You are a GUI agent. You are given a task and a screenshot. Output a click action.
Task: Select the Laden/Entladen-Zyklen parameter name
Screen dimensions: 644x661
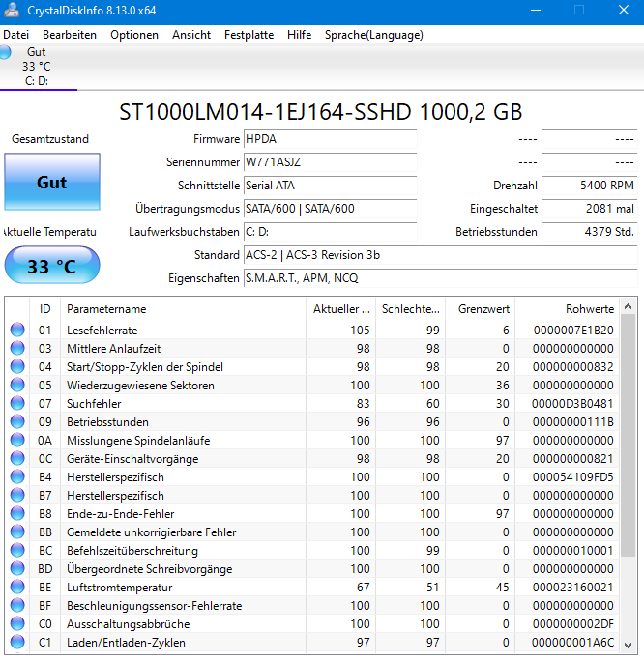(x=126, y=643)
